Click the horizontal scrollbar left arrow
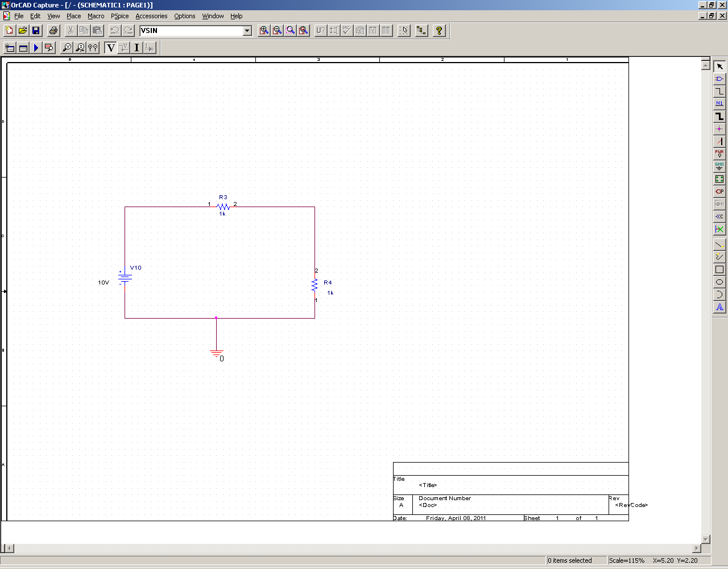The width and height of the screenshot is (728, 569). coord(9,549)
